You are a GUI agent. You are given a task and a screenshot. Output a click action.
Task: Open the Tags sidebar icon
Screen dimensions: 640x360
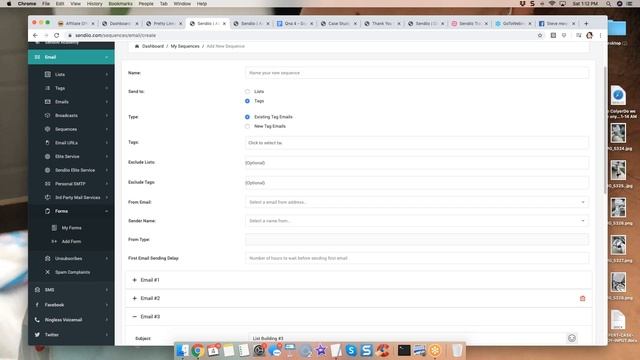click(x=47, y=88)
